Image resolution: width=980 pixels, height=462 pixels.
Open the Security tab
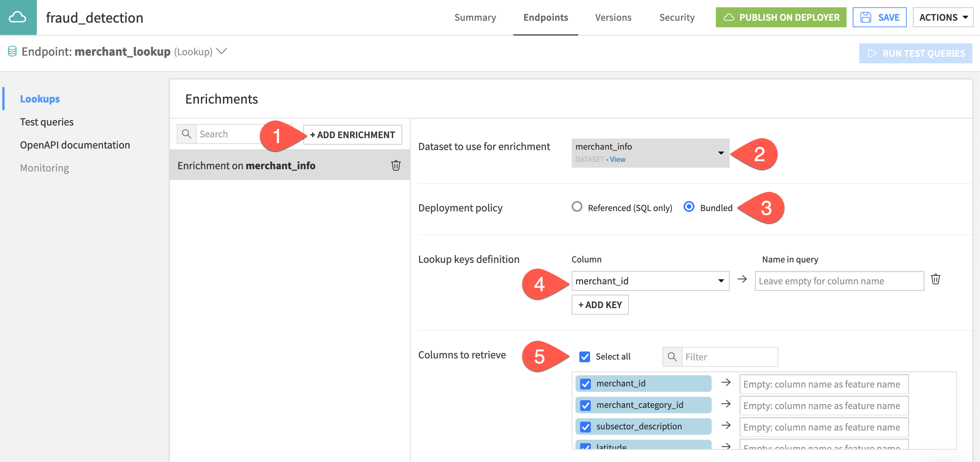tap(677, 17)
